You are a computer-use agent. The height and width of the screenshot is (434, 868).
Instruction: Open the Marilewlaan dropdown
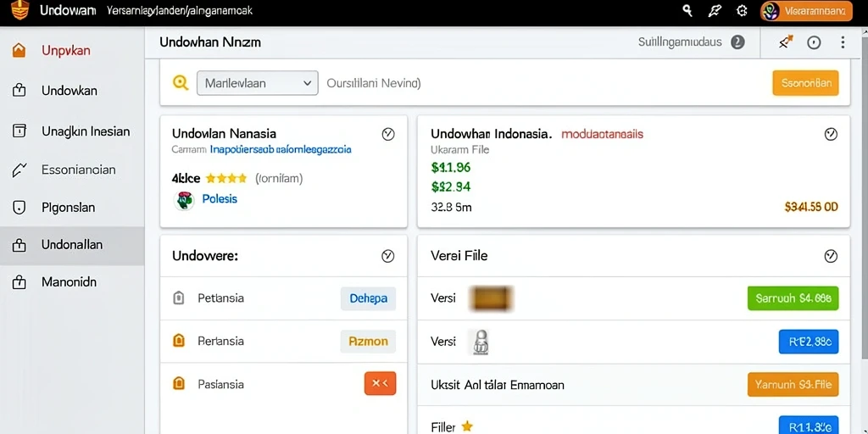point(258,83)
